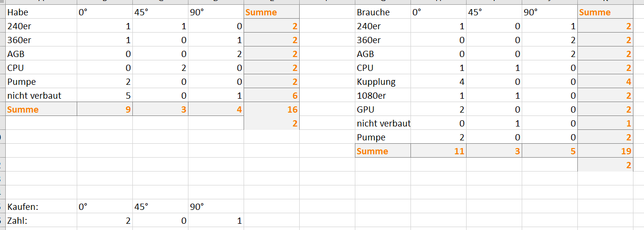Select the Pumpe label in Brauche table
The height and width of the screenshot is (230, 644).
[x=383, y=137]
